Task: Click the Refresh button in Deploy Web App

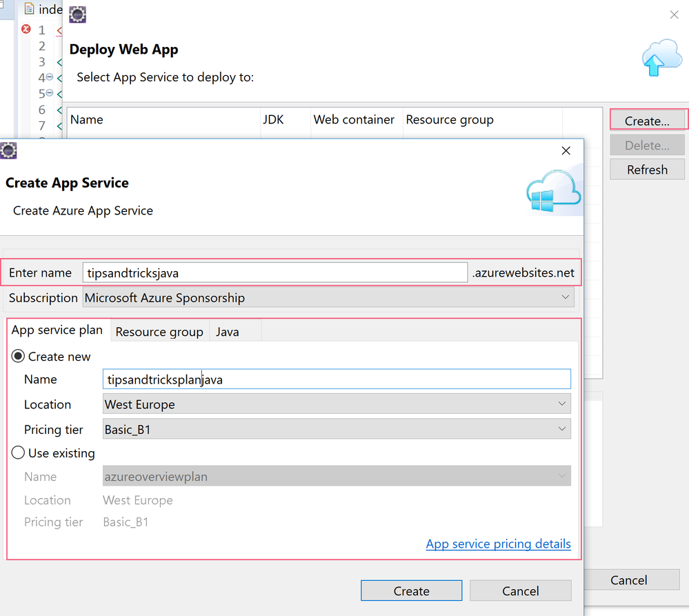Action: point(647,170)
